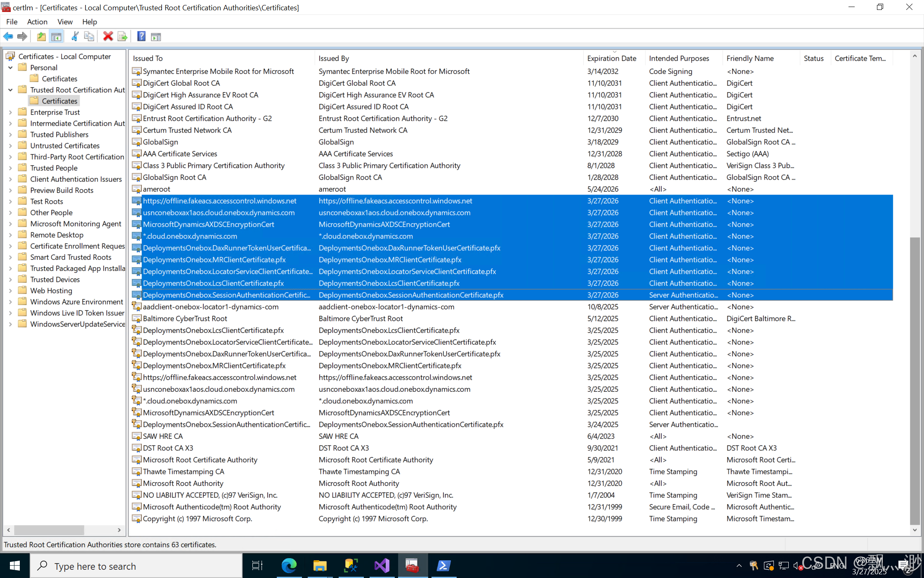This screenshot has height=578, width=924.
Task: Toggle Show/Hide Console Tree icon
Action: tap(57, 36)
